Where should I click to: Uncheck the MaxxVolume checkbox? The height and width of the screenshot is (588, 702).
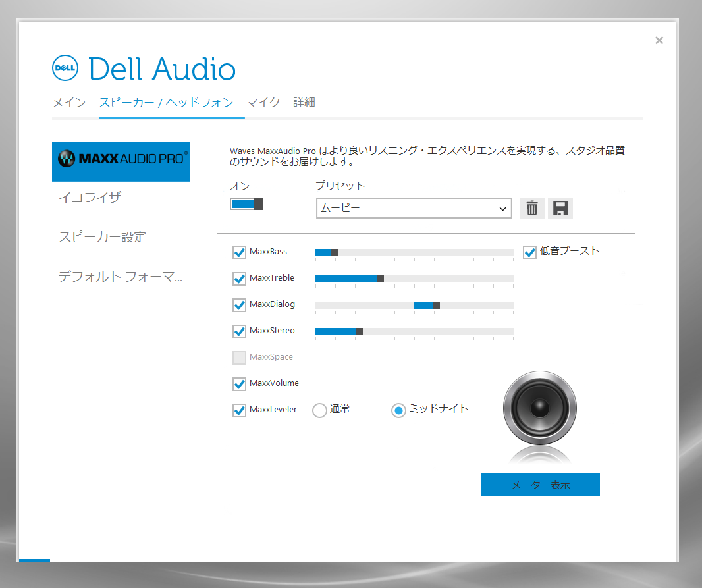pyautogui.click(x=239, y=384)
